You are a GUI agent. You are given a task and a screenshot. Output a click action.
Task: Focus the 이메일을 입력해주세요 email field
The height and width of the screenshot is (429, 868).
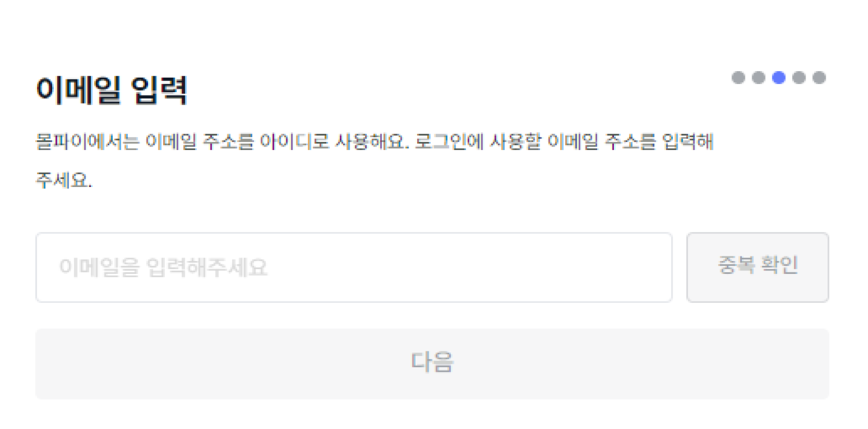click(x=354, y=267)
